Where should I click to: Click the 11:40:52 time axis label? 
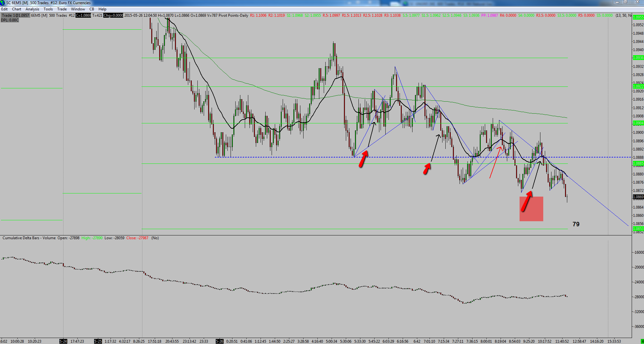pyautogui.click(x=562, y=341)
